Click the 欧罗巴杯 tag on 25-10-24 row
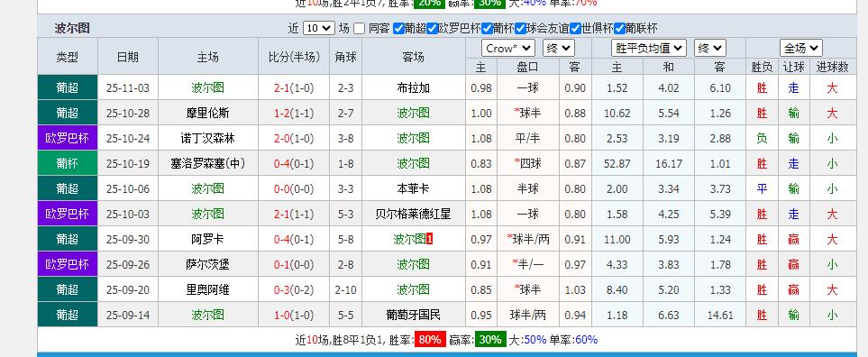868x357 pixels. (x=67, y=138)
